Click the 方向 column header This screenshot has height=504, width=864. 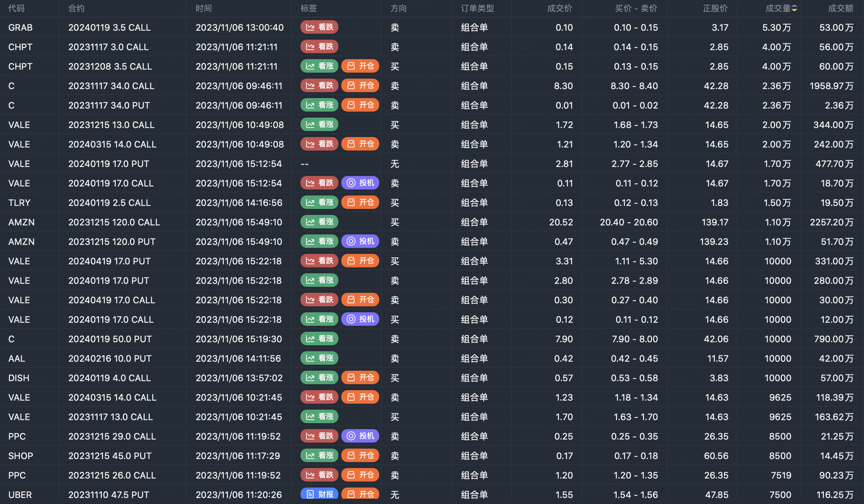399,8
